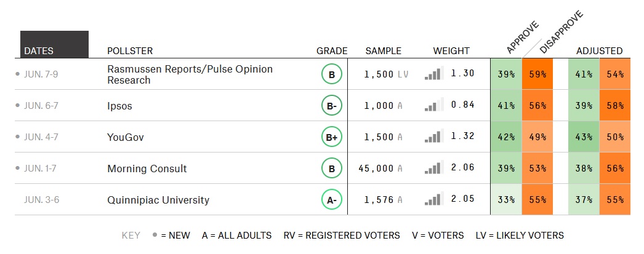The image size is (644, 254).
Task: Click the B grade badge for Rasmussen Reports
Action: click(331, 75)
